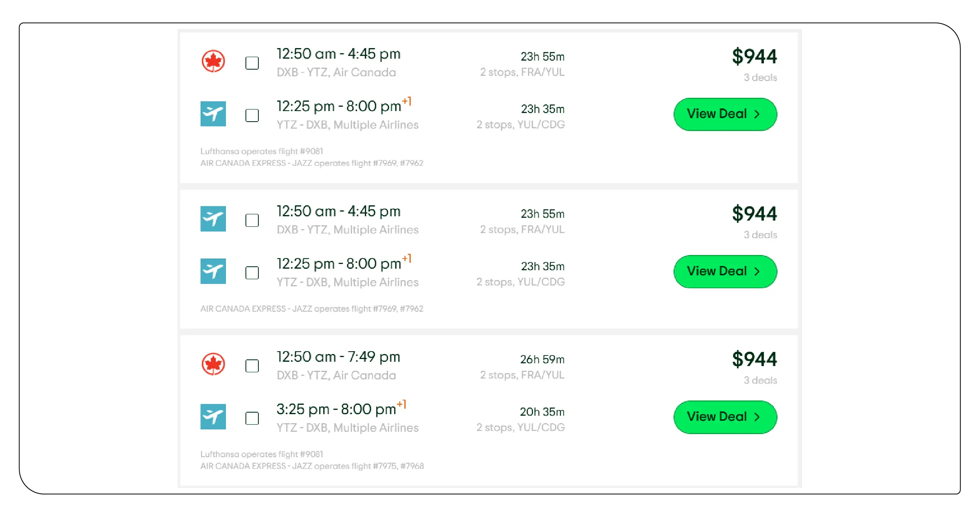Click Air Canada logo beside 12:50 am - 4:45 pm flight
This screenshot has width=980, height=517.
[x=213, y=61]
